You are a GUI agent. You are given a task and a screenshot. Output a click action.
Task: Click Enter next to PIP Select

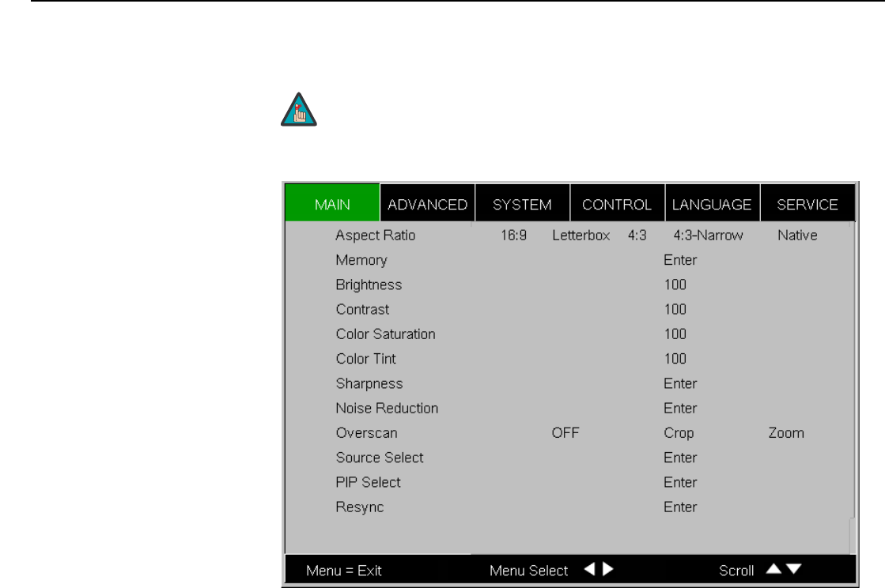(680, 483)
